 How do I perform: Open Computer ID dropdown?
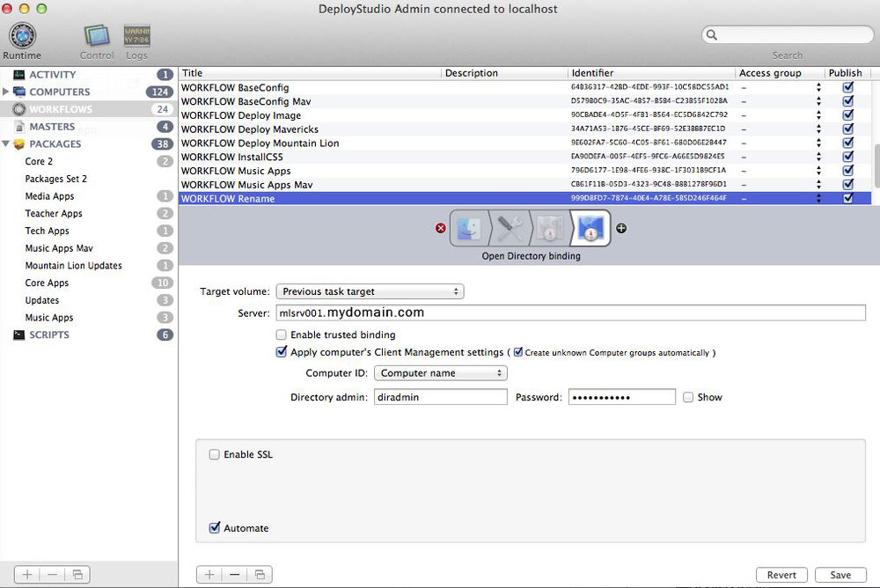point(441,373)
